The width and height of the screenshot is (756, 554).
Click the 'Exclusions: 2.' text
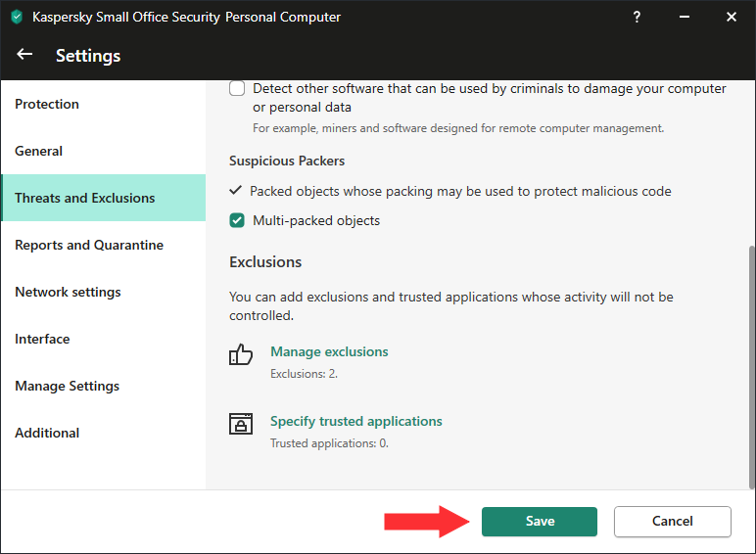pyautogui.click(x=305, y=374)
